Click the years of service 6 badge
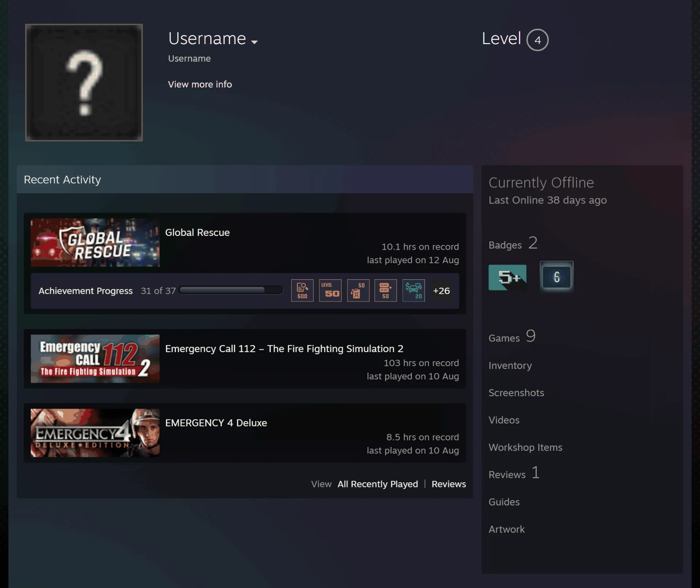 pos(556,277)
